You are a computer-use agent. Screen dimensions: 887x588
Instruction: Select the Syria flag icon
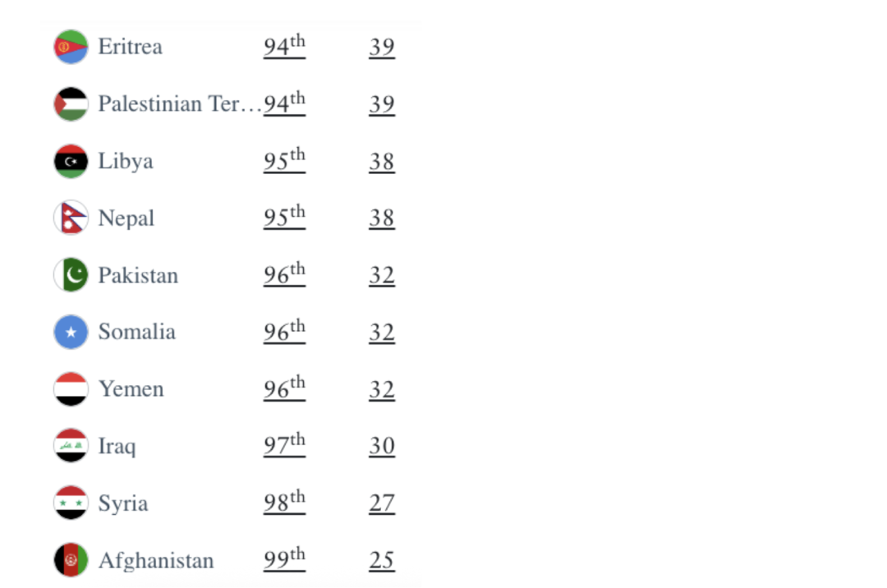click(x=71, y=503)
